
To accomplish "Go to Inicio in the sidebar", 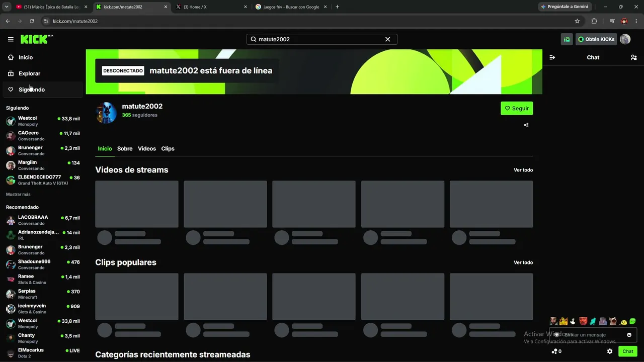I will pyautogui.click(x=43, y=57).
